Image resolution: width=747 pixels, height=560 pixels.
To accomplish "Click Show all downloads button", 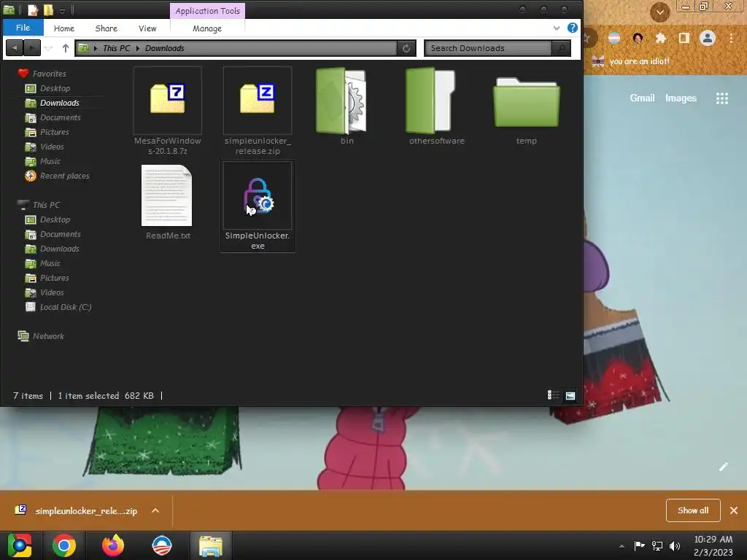I will (693, 510).
